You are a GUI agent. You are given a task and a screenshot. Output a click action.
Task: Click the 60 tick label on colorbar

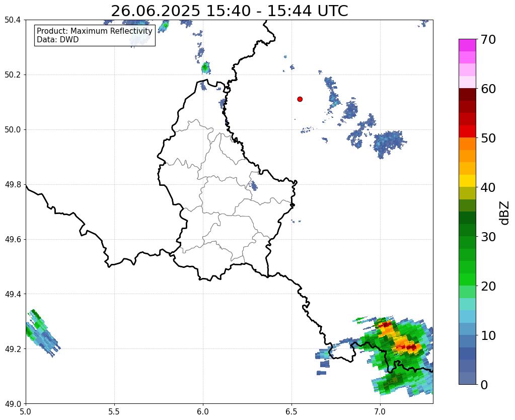(488, 89)
